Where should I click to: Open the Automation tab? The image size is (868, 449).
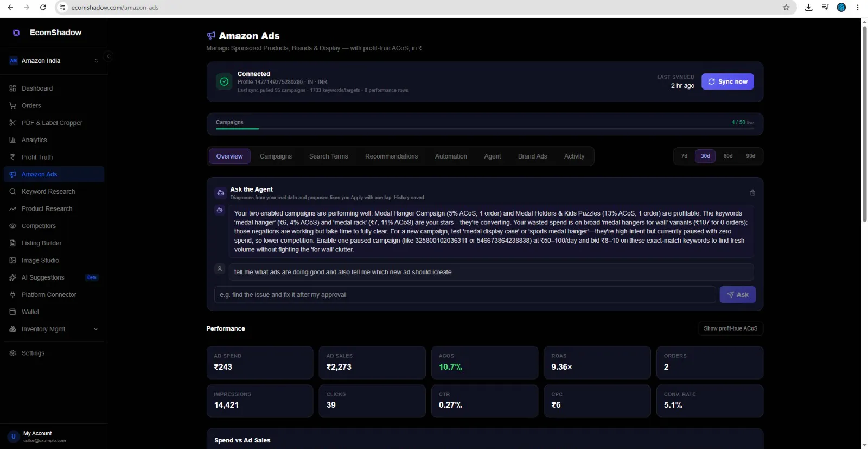click(451, 156)
